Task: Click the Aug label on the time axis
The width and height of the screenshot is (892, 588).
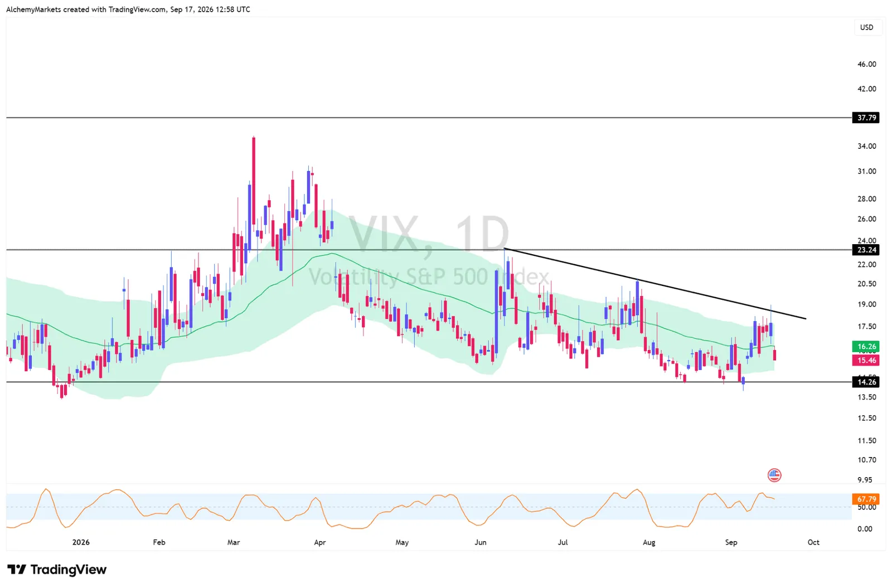Action: (649, 542)
